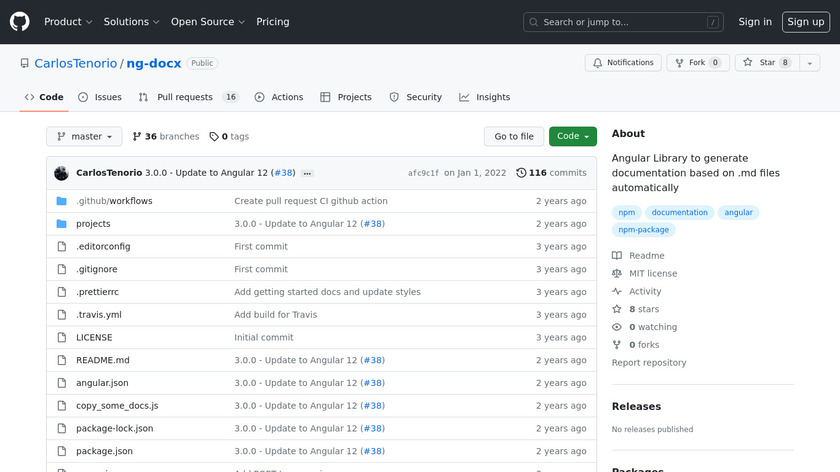The width and height of the screenshot is (840, 472).
Task: Click the GitHub logo icon
Action: point(20,22)
